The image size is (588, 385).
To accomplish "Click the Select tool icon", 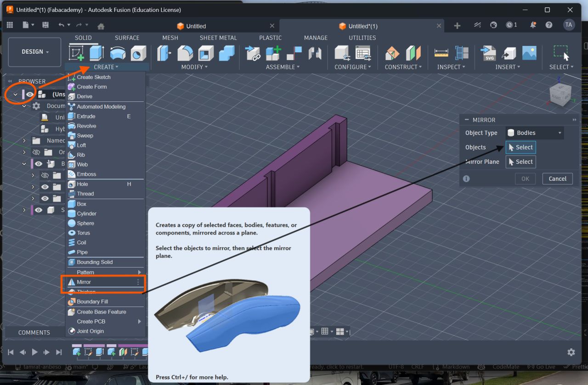I will [561, 53].
